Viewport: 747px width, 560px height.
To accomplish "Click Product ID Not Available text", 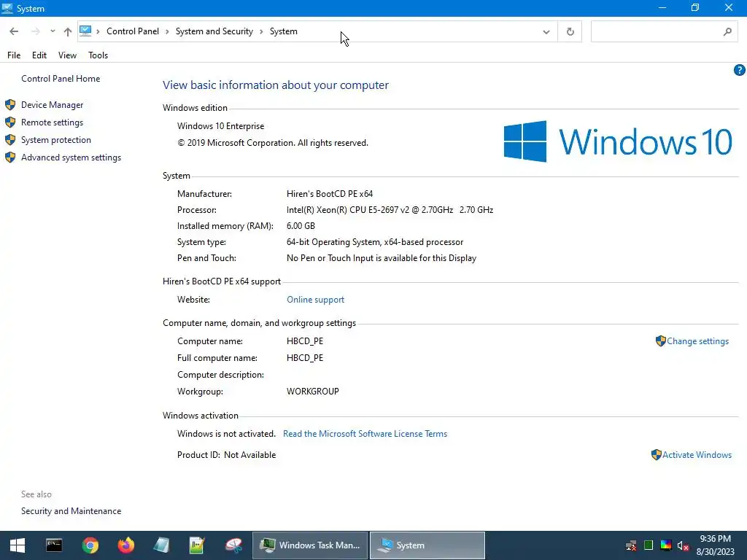I will [x=226, y=455].
